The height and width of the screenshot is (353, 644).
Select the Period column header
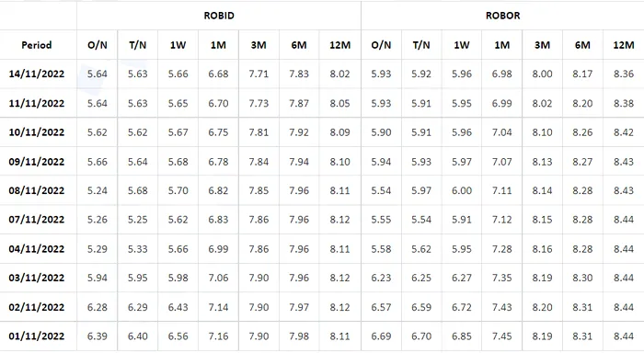pos(37,45)
